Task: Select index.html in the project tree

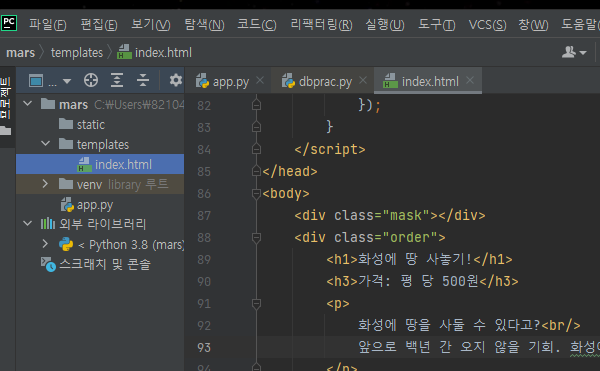Action: click(x=100, y=164)
